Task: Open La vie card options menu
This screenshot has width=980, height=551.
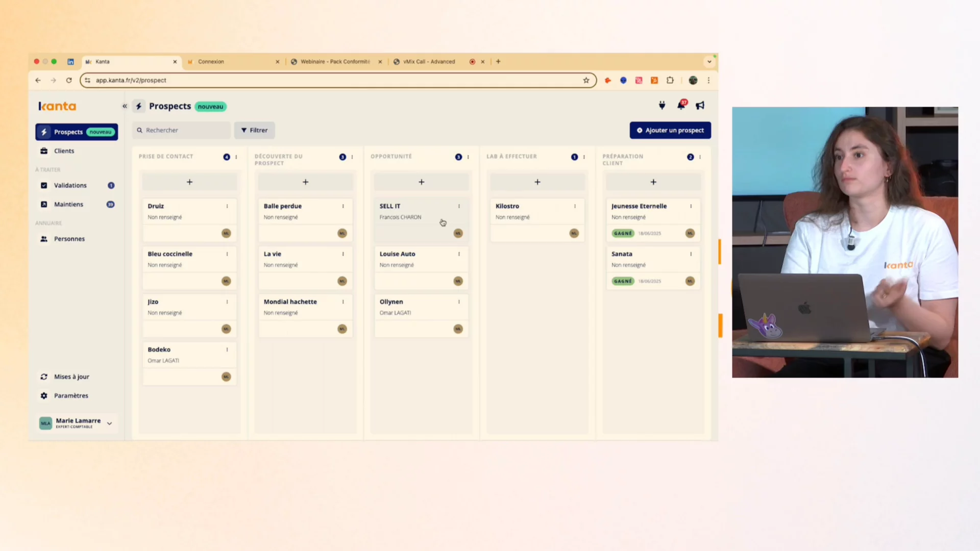Action: click(x=343, y=254)
